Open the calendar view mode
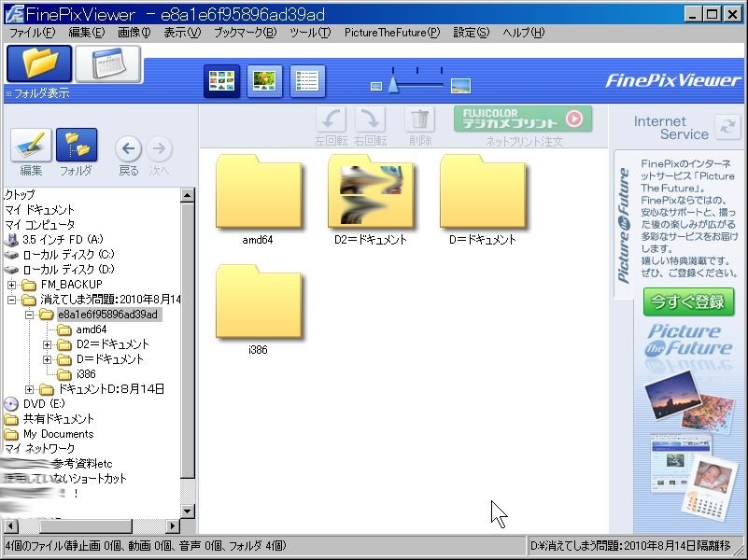This screenshot has height=560, width=748. point(107,63)
